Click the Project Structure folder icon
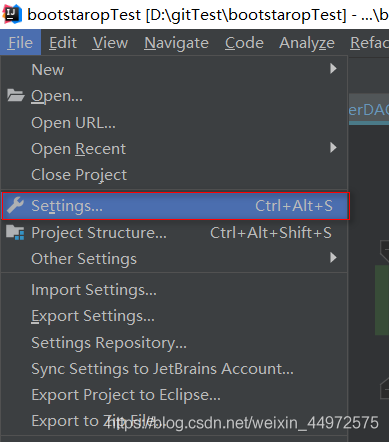The width and height of the screenshot is (389, 442). pos(15,232)
